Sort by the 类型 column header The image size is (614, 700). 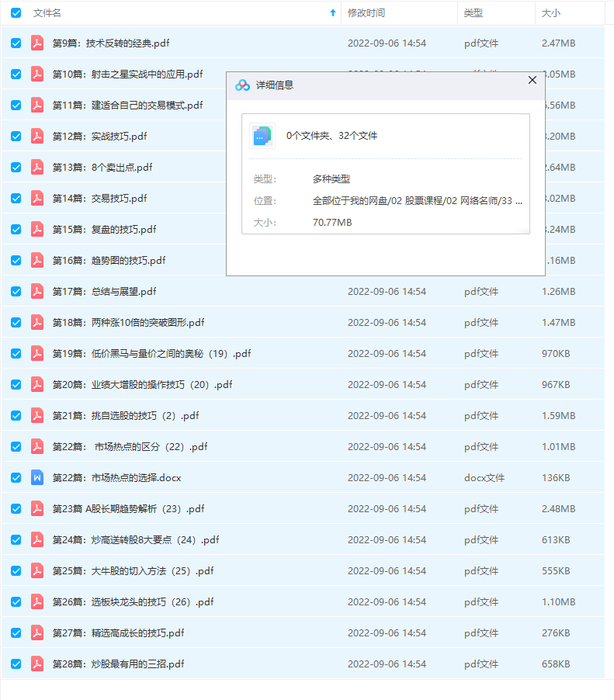[x=474, y=13]
